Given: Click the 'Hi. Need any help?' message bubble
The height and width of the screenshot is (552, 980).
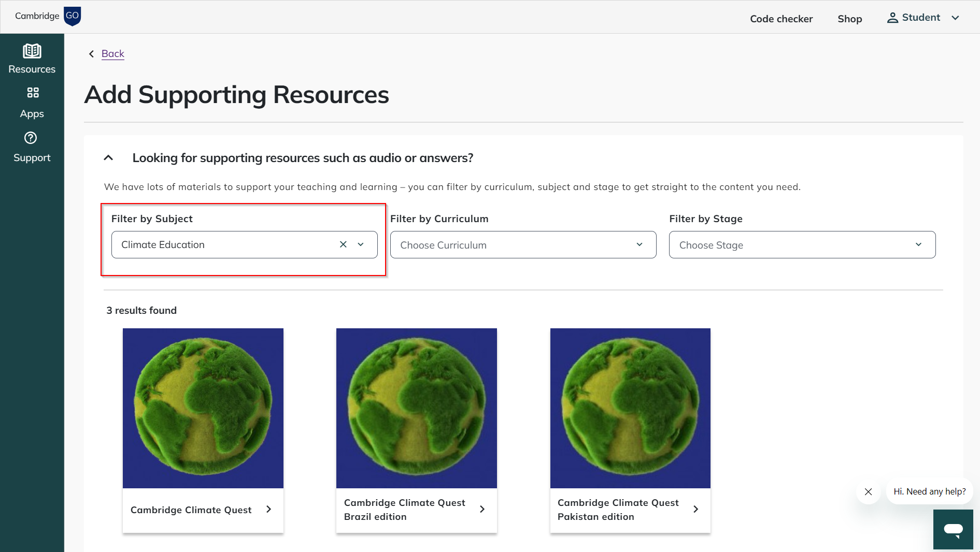Looking at the screenshot, I should pos(930,491).
